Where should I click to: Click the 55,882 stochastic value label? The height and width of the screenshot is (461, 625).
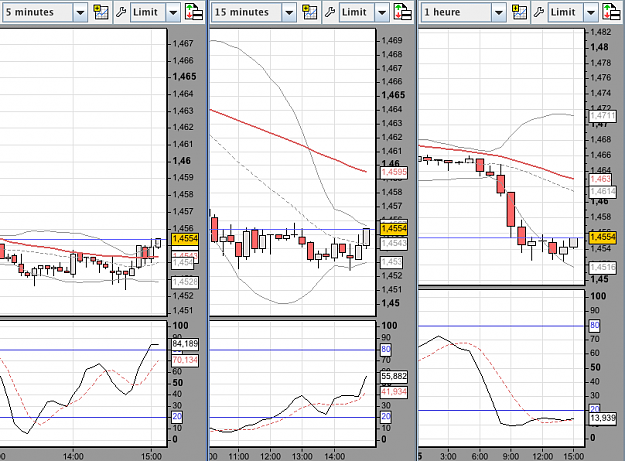(x=394, y=376)
